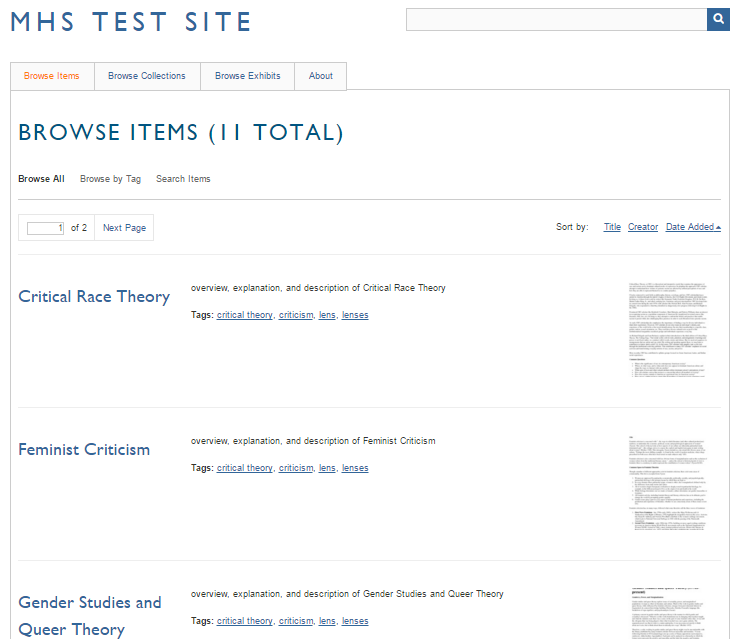Click 'lens' tag under Critical Race Theory
The image size is (741, 639).
click(x=327, y=315)
